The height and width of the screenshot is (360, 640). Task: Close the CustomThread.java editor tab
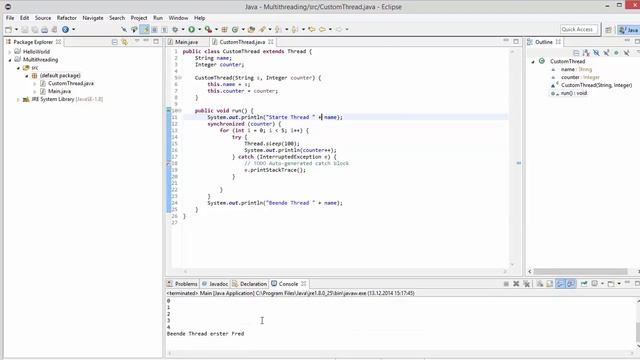tap(271, 42)
